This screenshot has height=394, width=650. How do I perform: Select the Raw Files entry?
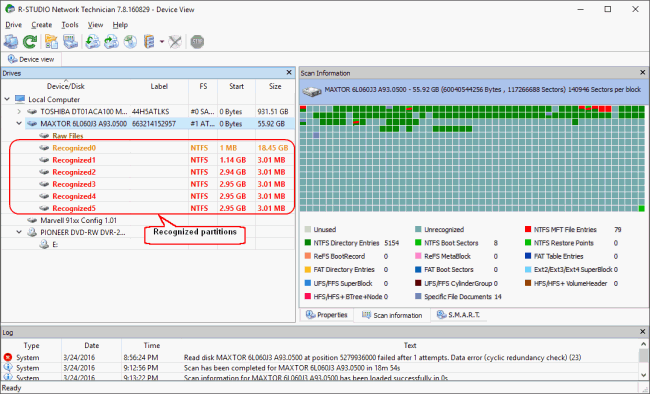coord(68,136)
